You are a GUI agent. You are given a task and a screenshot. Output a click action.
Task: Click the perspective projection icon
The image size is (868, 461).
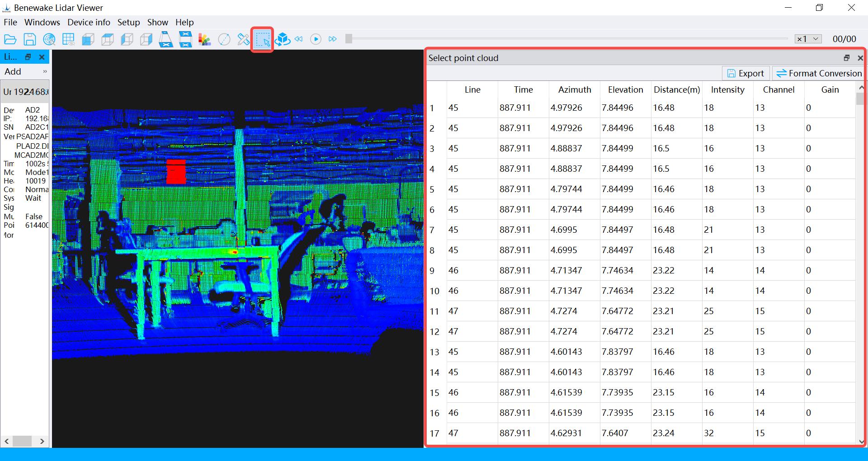coord(166,40)
